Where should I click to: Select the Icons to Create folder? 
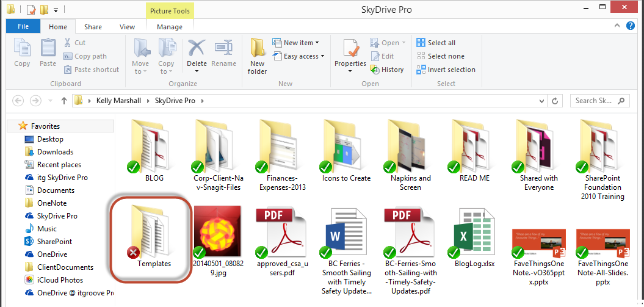[x=346, y=151]
